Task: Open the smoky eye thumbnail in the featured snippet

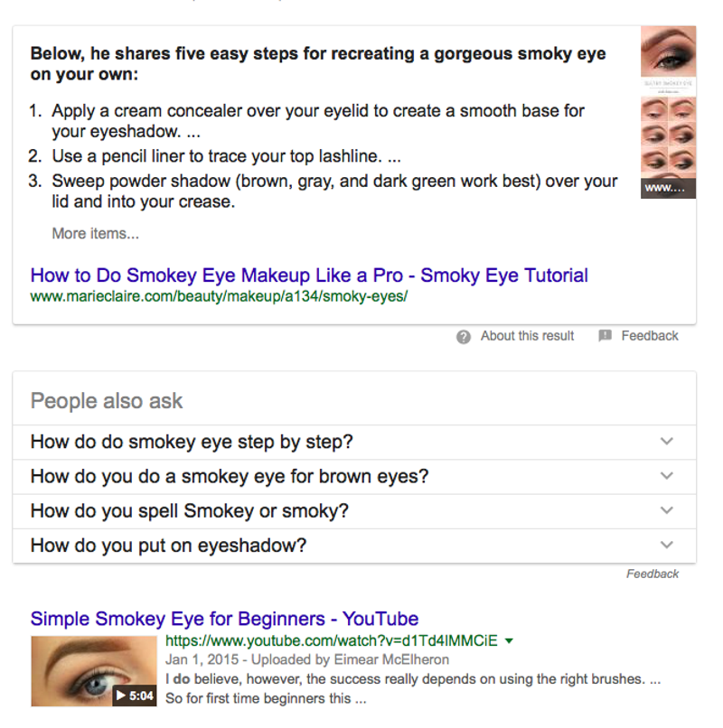Action: click(x=668, y=112)
